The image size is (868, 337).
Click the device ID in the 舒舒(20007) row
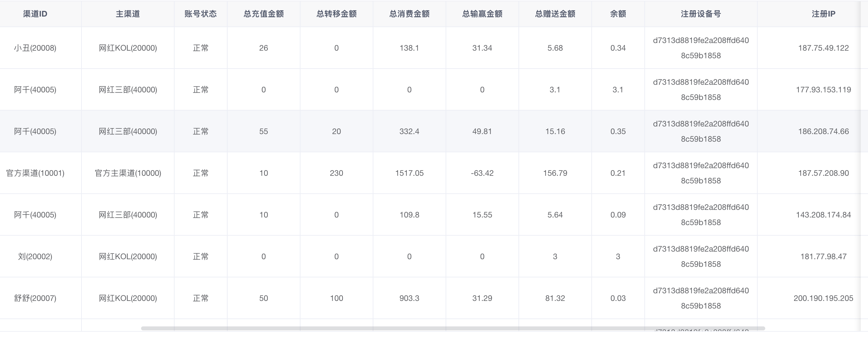click(701, 298)
